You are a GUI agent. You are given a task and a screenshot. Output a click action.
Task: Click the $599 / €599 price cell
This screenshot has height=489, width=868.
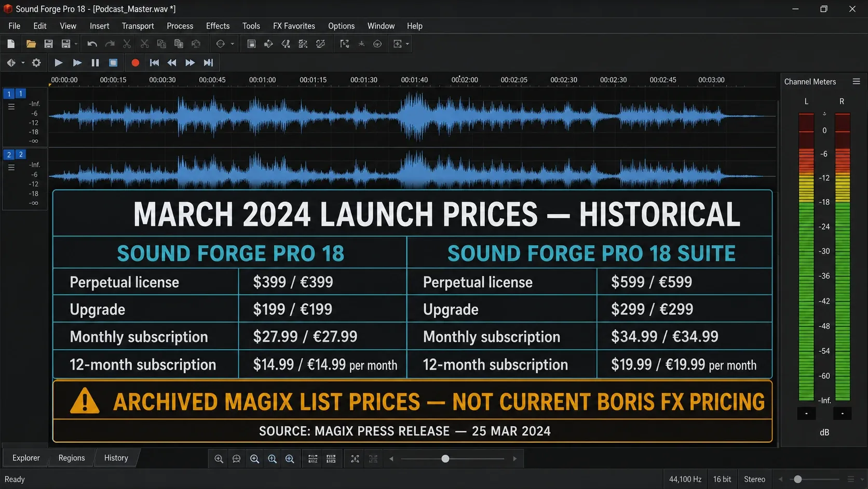pyautogui.click(x=684, y=282)
